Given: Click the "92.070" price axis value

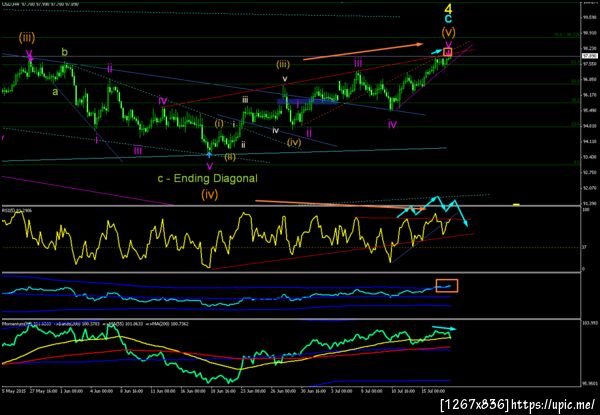Looking at the screenshot, I should pyautogui.click(x=589, y=188).
